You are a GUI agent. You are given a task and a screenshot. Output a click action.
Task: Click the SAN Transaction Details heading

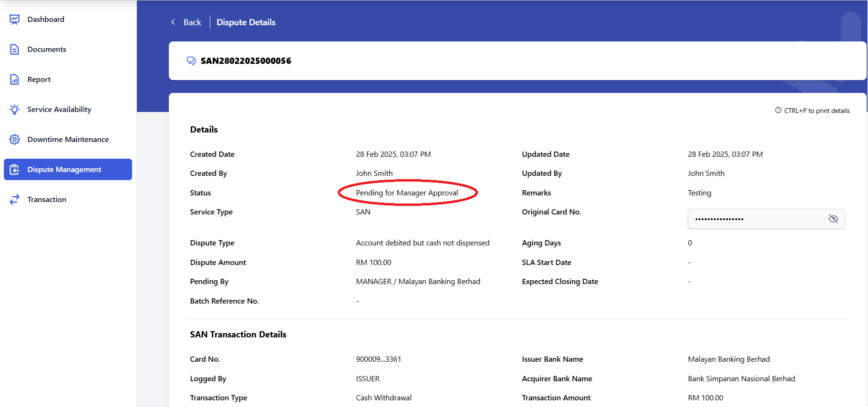click(x=238, y=335)
